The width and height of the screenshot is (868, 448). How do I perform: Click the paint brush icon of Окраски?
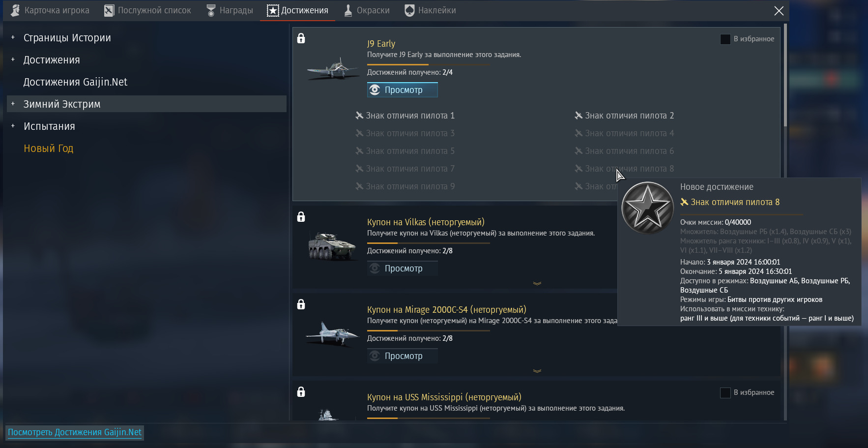pos(348,10)
